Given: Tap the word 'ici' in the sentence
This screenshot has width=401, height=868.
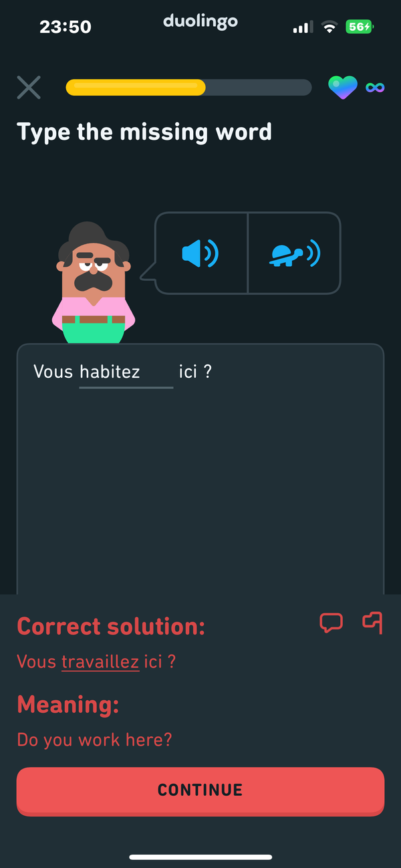Looking at the screenshot, I should (188, 372).
